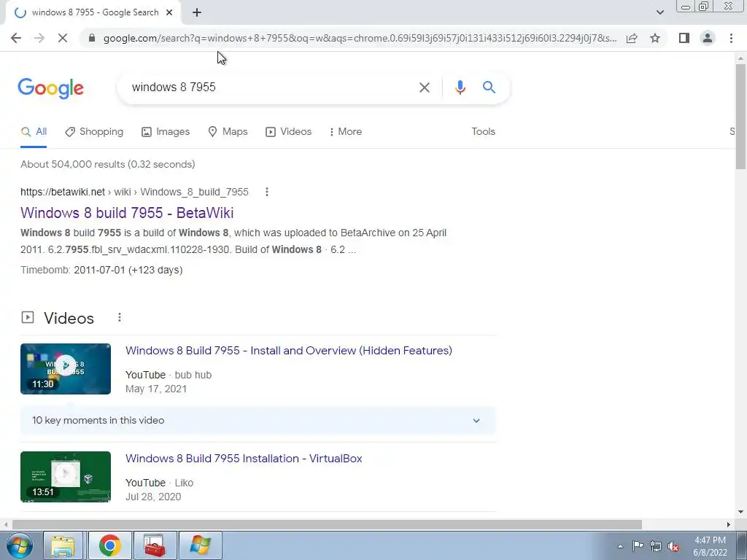Close the Google Search tab
Screen dimensions: 747x560
click(169, 13)
